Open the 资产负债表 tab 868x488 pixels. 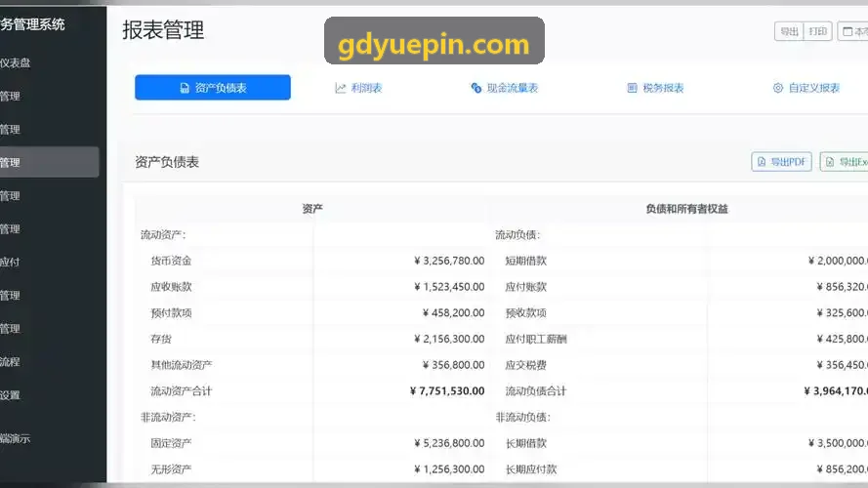[213, 88]
